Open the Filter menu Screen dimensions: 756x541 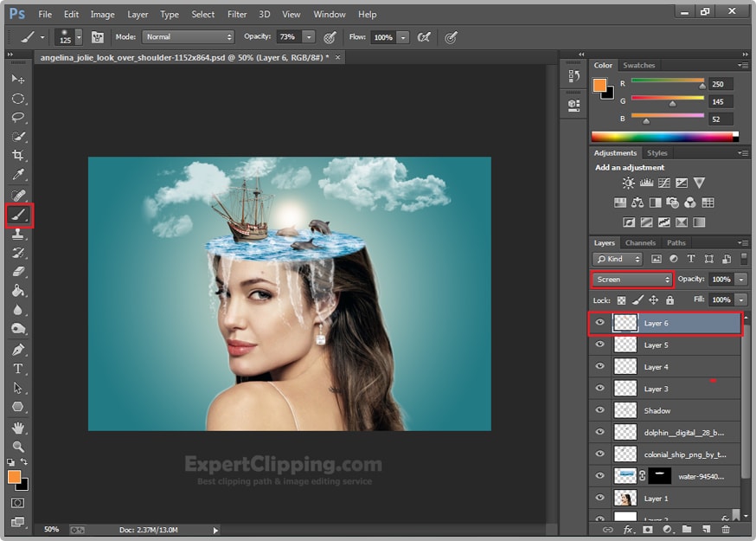237,14
